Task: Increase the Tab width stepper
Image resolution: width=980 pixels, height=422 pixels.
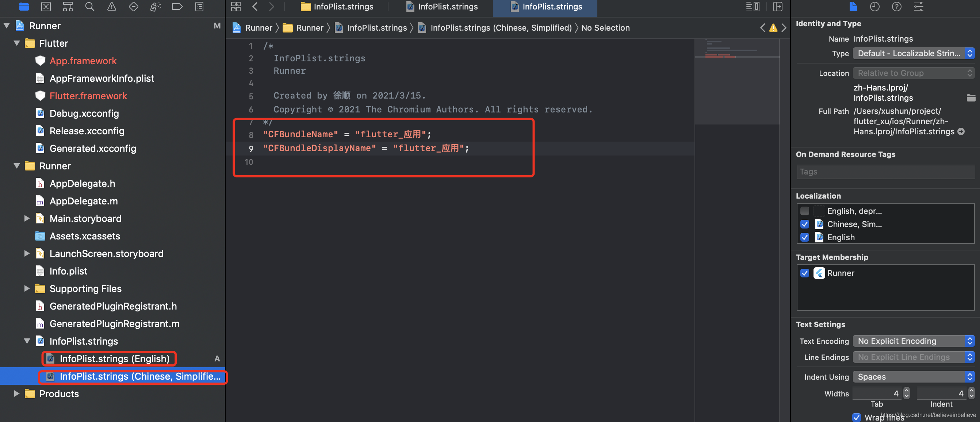Action: 906,390
